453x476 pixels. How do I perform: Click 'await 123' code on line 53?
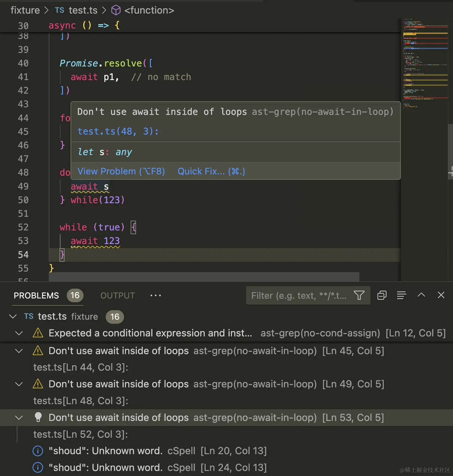point(95,241)
